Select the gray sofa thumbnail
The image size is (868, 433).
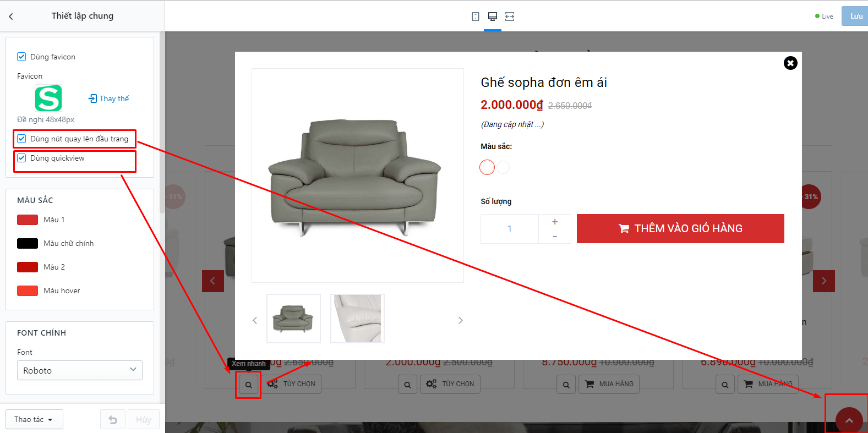294,319
